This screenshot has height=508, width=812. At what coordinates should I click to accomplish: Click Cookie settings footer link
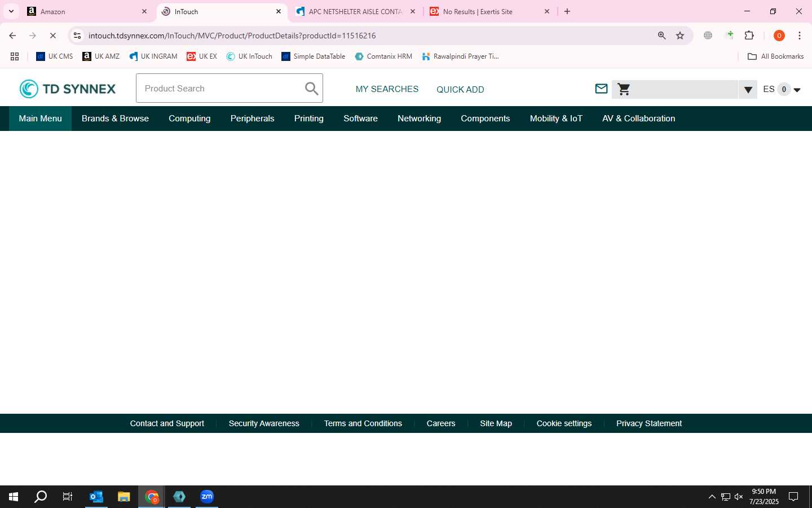pyautogui.click(x=564, y=423)
